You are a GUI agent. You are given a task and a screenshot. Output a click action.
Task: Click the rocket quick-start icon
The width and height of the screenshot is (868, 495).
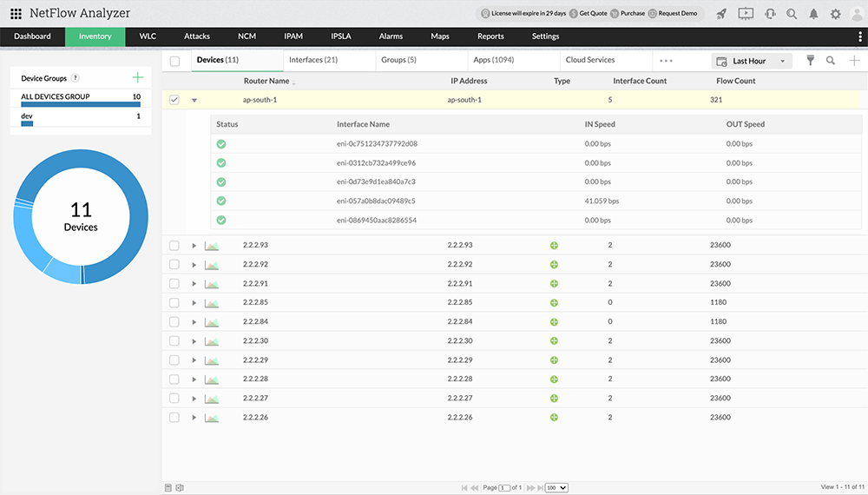tap(721, 14)
